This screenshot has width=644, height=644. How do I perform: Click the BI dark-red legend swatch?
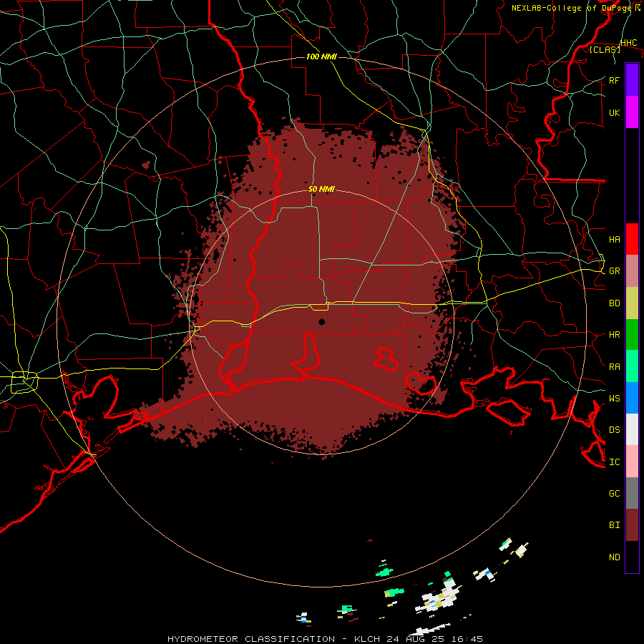pos(632,525)
